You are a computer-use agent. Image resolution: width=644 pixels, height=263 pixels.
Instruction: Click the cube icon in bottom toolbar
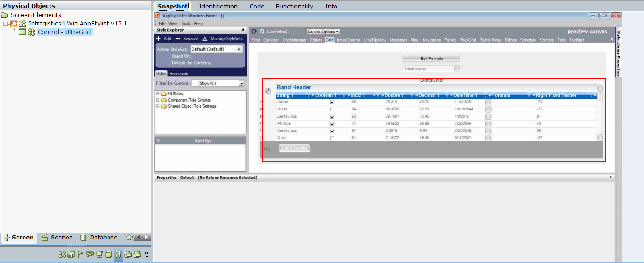pos(109,255)
